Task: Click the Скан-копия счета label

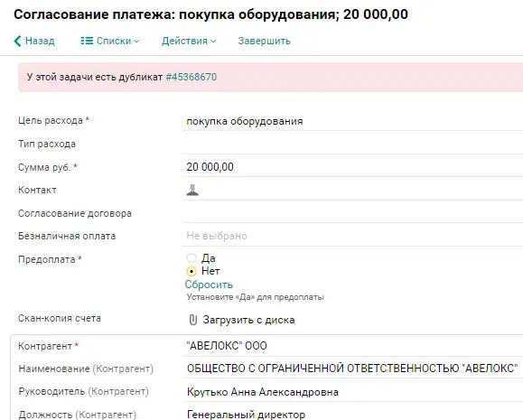Action: pyautogui.click(x=60, y=318)
